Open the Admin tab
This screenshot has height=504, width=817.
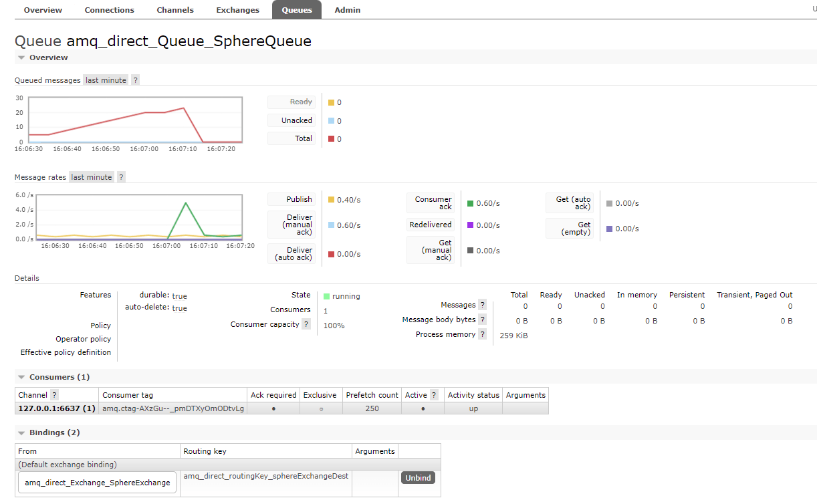tap(347, 9)
